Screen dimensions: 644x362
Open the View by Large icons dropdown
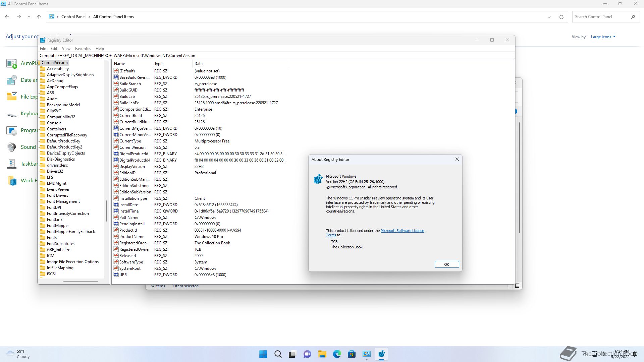[x=603, y=37]
